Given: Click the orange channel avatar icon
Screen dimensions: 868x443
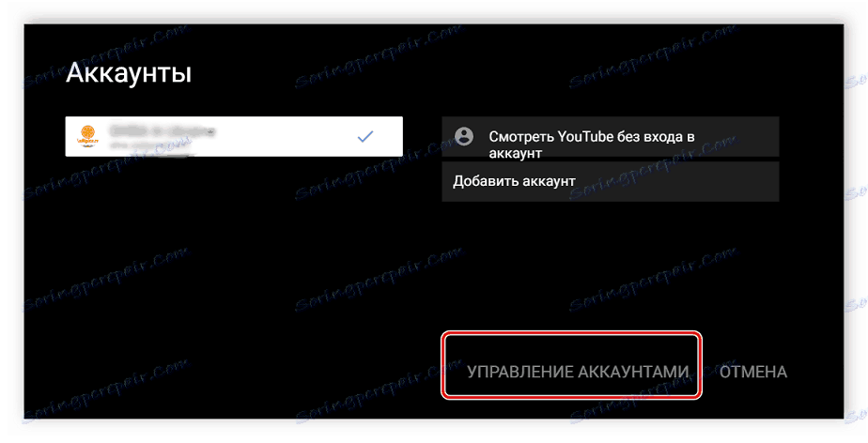Looking at the screenshot, I should [x=88, y=136].
